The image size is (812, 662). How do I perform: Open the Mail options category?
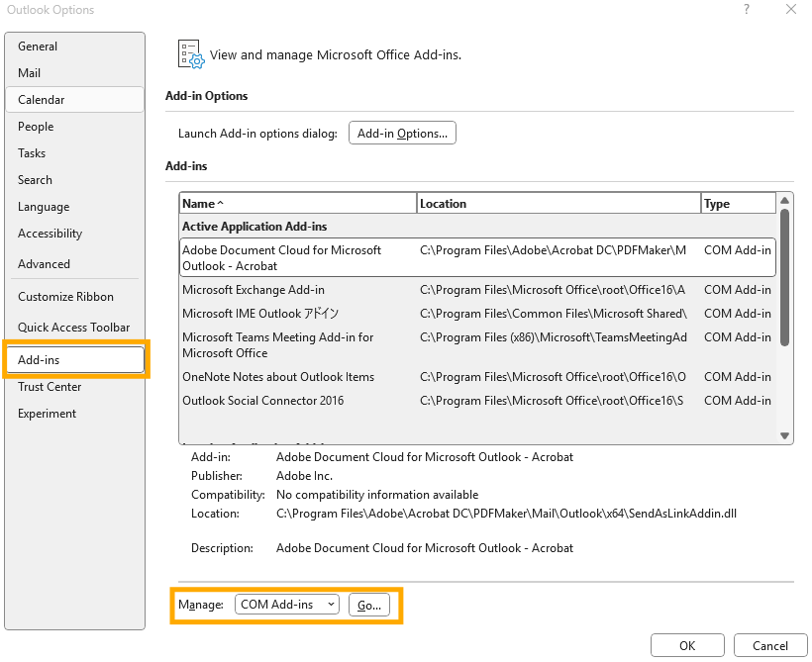[x=74, y=73]
